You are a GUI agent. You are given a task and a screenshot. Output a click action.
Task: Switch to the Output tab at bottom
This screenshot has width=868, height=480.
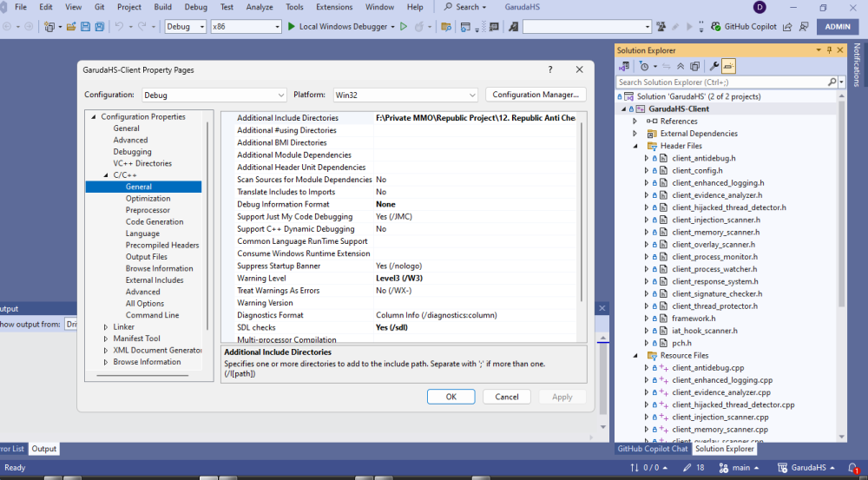[x=43, y=449]
